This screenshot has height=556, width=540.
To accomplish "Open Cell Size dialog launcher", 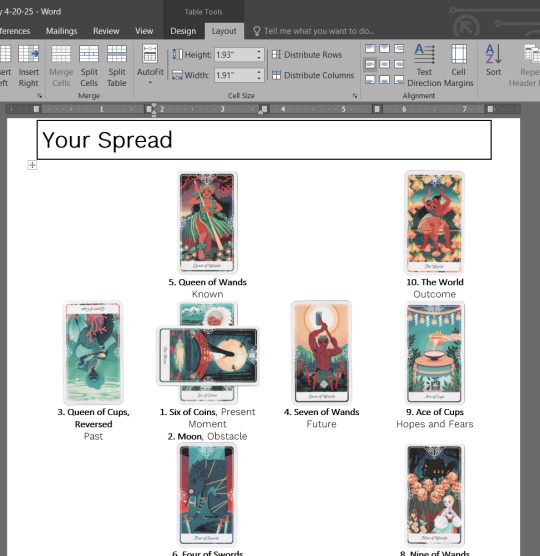I will 355,96.
